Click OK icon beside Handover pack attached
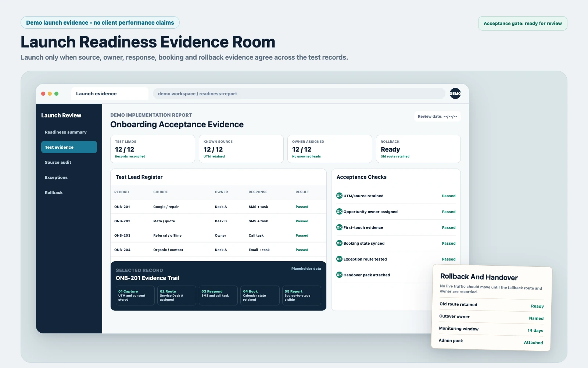Viewport: 588px width, 368px height. pyautogui.click(x=339, y=275)
